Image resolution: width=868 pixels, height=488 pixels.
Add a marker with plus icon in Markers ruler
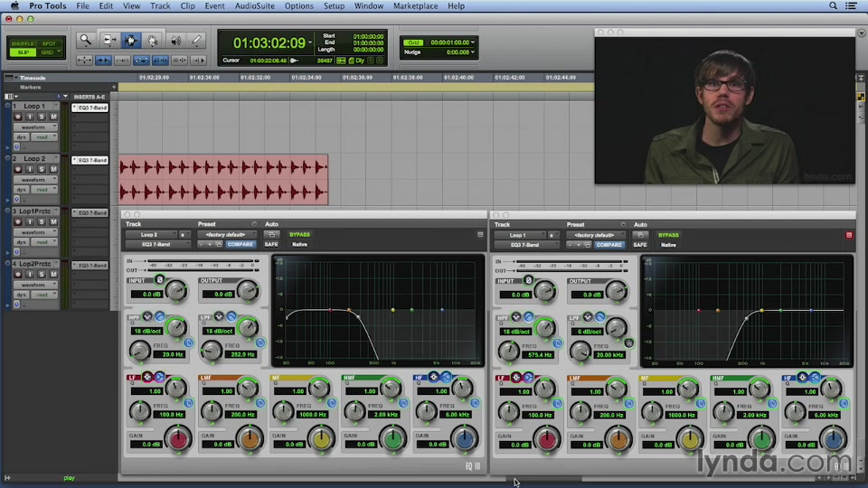click(x=114, y=87)
